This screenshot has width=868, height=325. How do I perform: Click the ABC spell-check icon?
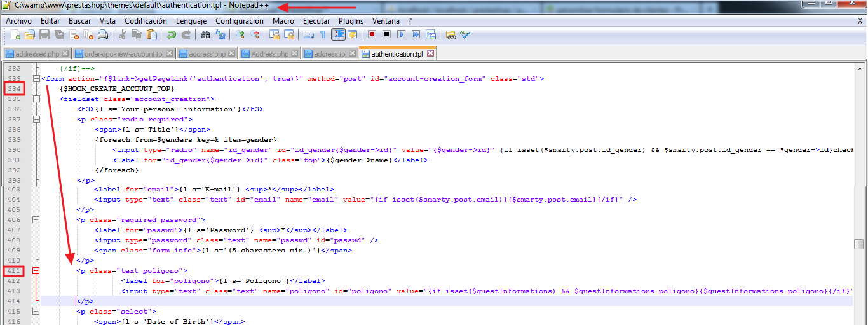pyautogui.click(x=465, y=34)
